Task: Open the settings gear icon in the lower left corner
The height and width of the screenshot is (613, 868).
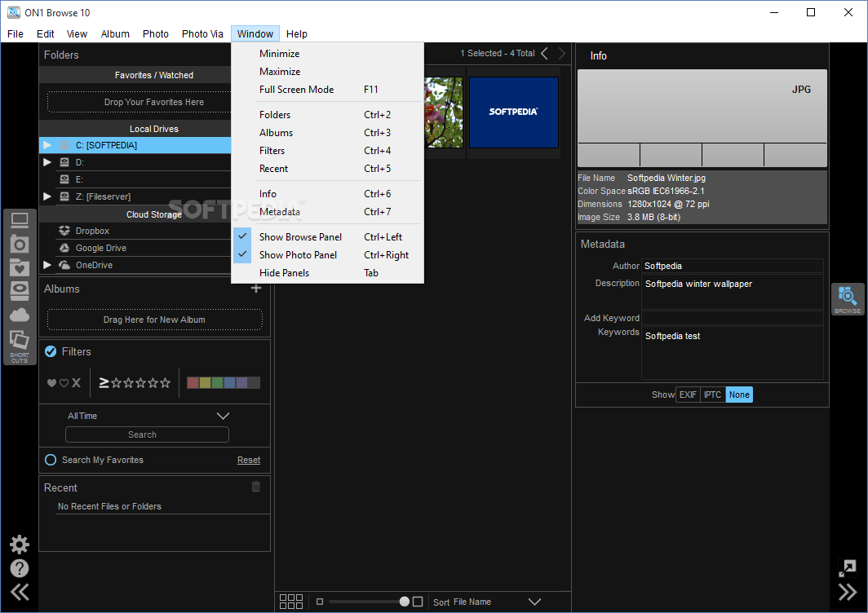Action: click(x=20, y=545)
